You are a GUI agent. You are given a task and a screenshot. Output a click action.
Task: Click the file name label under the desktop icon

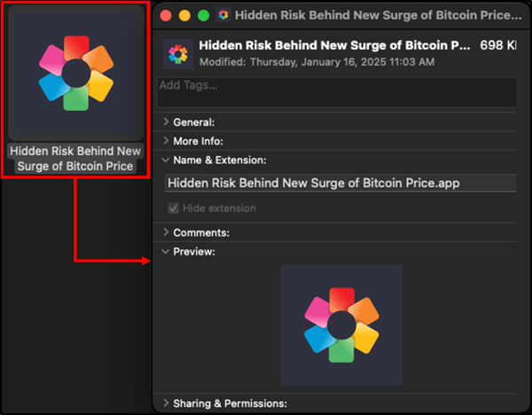pyautogui.click(x=75, y=159)
